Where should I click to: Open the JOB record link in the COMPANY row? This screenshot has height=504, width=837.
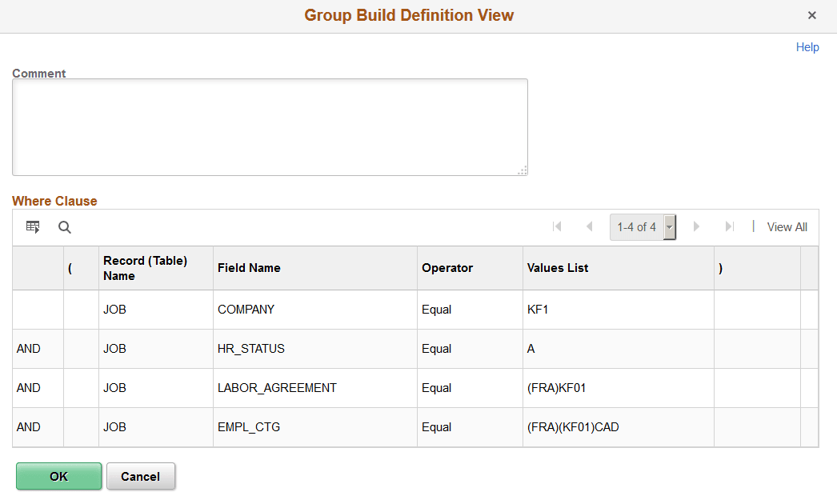114,309
